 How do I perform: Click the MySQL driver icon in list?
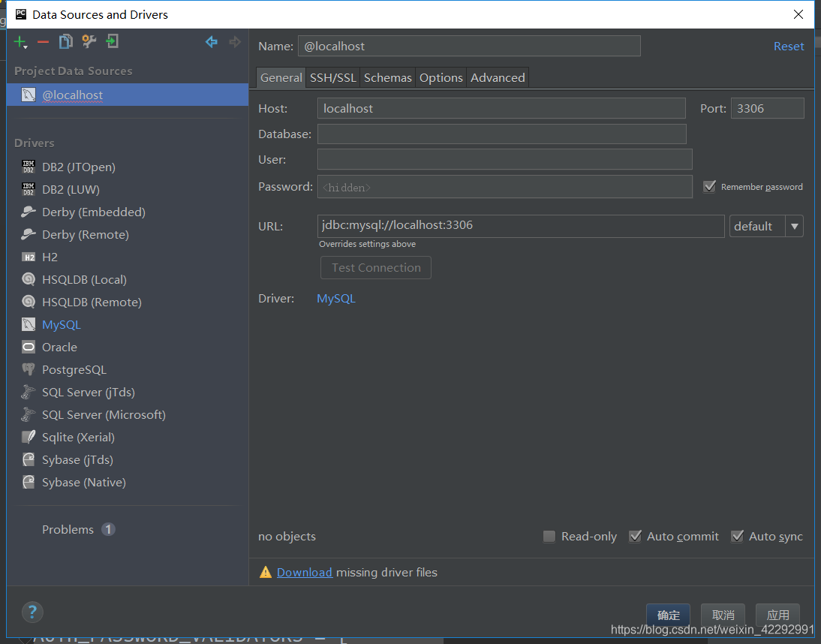[29, 324]
